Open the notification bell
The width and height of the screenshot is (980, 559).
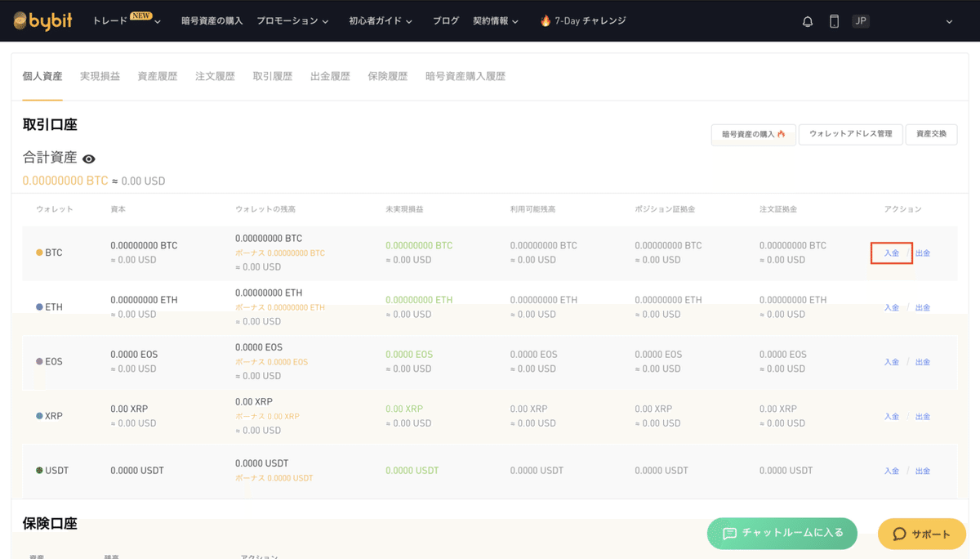807,21
